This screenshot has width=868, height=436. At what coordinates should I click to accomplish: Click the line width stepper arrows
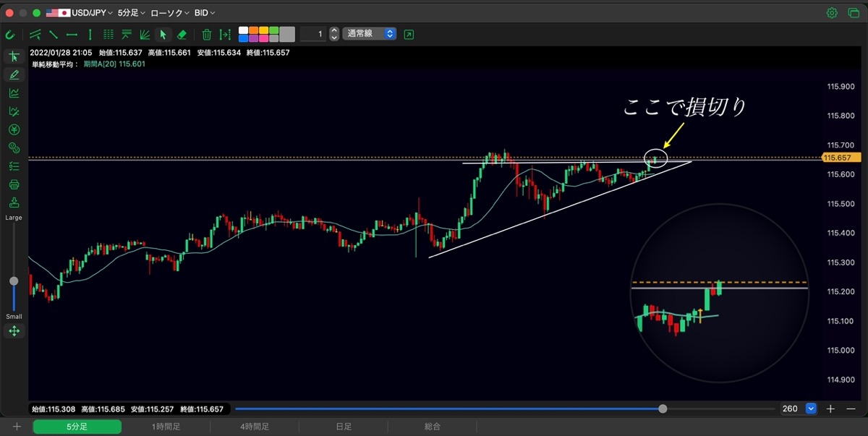coord(333,34)
